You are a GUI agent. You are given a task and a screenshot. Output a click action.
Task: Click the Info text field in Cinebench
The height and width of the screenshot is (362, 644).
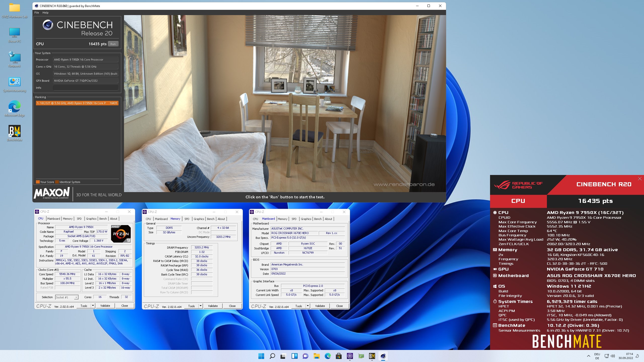(86, 88)
